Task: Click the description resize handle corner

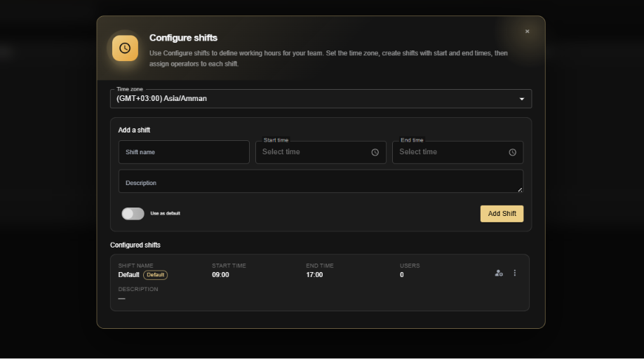Action: (520, 189)
